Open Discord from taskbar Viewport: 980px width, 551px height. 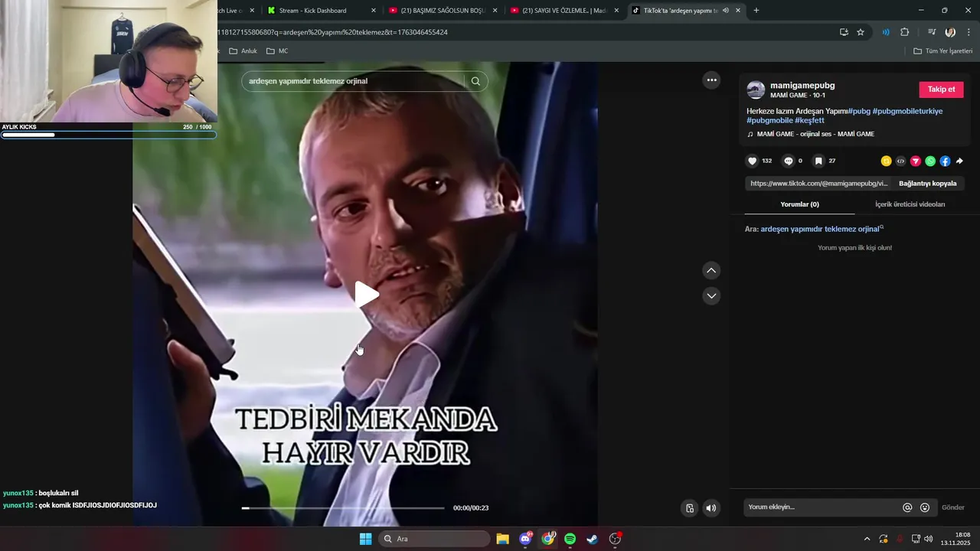525,539
